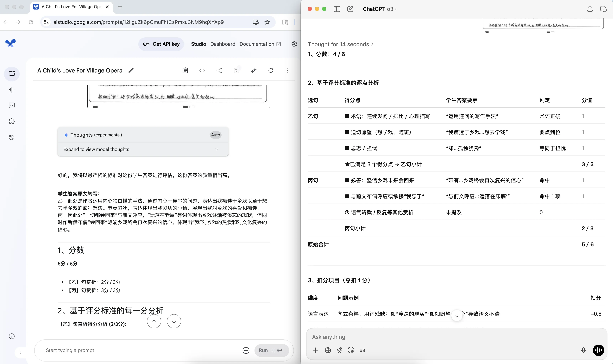613x364 pixels.
Task: Share the prompt using the share icon
Action: (219, 70)
